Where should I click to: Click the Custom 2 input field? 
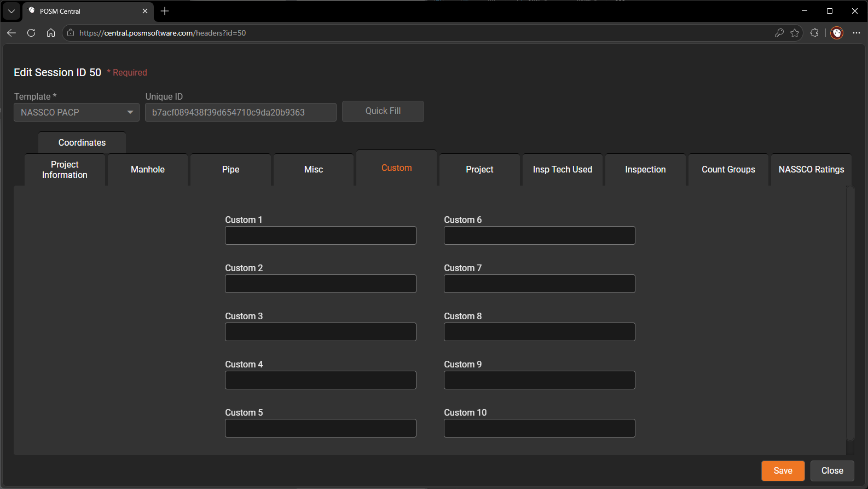tap(321, 284)
